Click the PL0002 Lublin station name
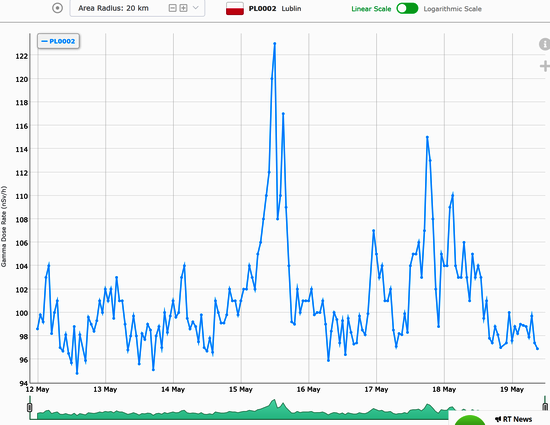Screen dimensions: 550x425 [275, 8]
